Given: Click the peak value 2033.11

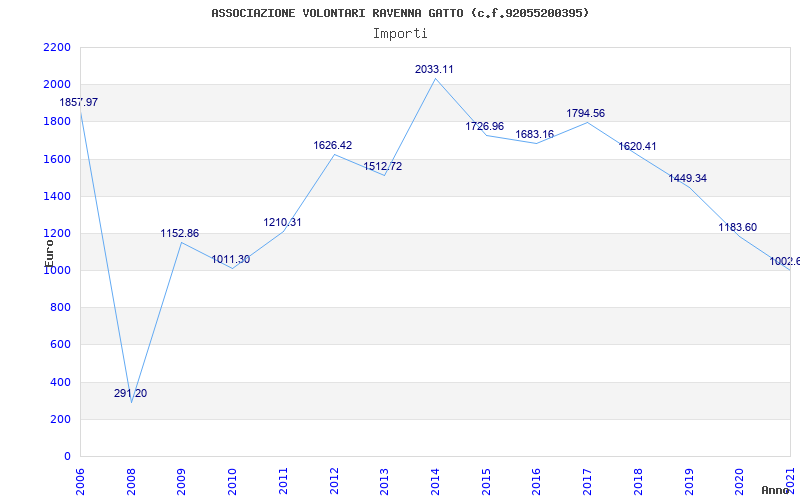Looking at the screenshot, I should point(434,69).
